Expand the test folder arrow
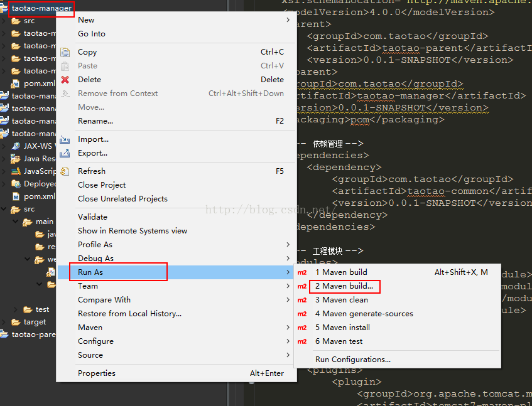Image resolution: width=532 pixels, height=406 pixels. coord(16,309)
